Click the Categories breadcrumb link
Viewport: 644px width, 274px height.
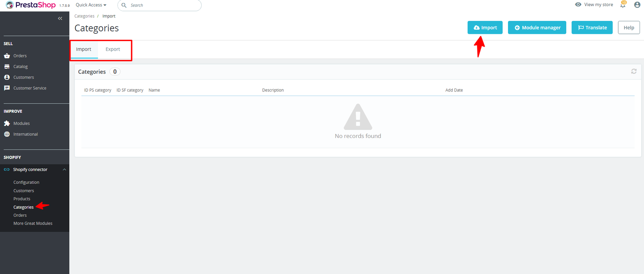85,16
